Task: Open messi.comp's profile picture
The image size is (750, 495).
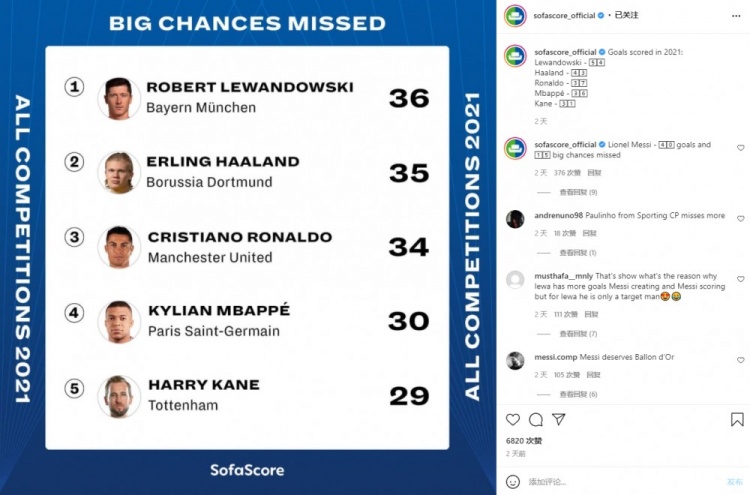Action: (515, 360)
